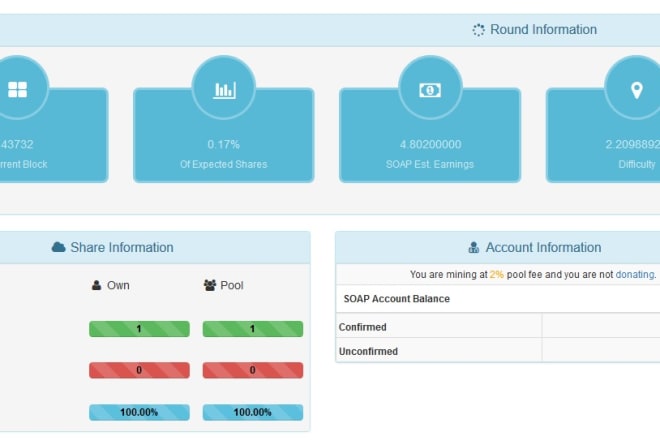660x440 pixels.
Task: Click the 2% pool fee text
Action: tap(497, 275)
